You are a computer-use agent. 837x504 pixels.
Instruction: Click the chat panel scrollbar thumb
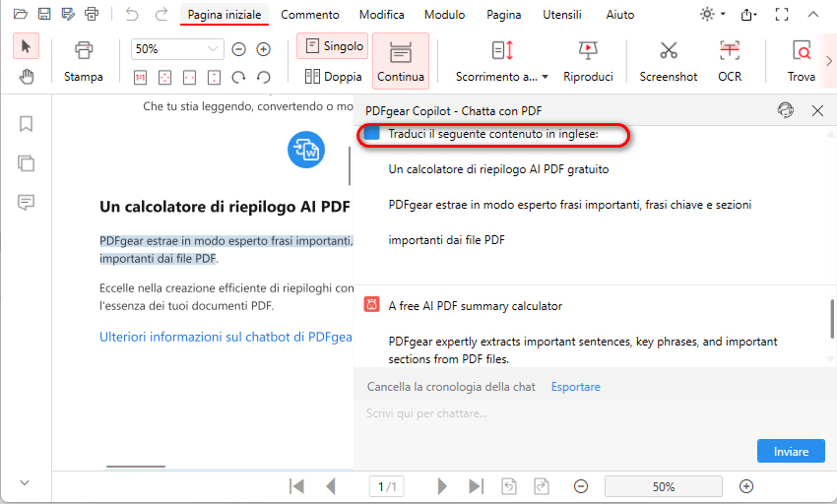(x=832, y=319)
